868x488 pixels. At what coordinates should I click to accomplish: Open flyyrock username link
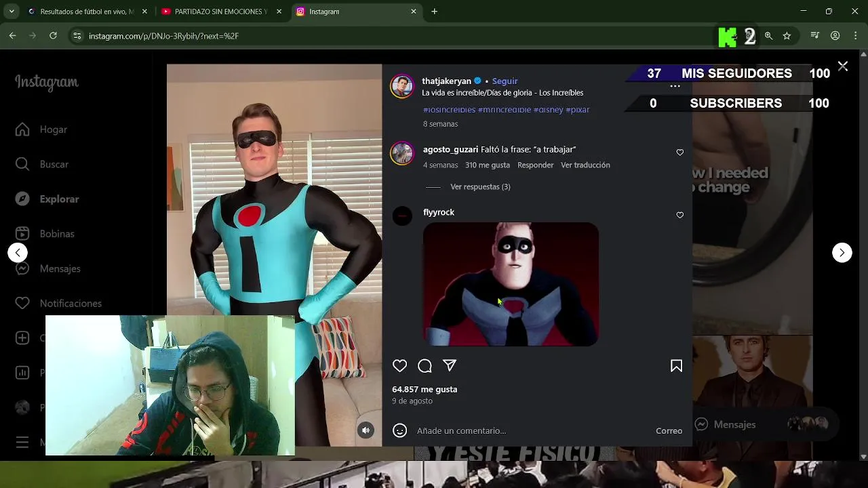439,212
